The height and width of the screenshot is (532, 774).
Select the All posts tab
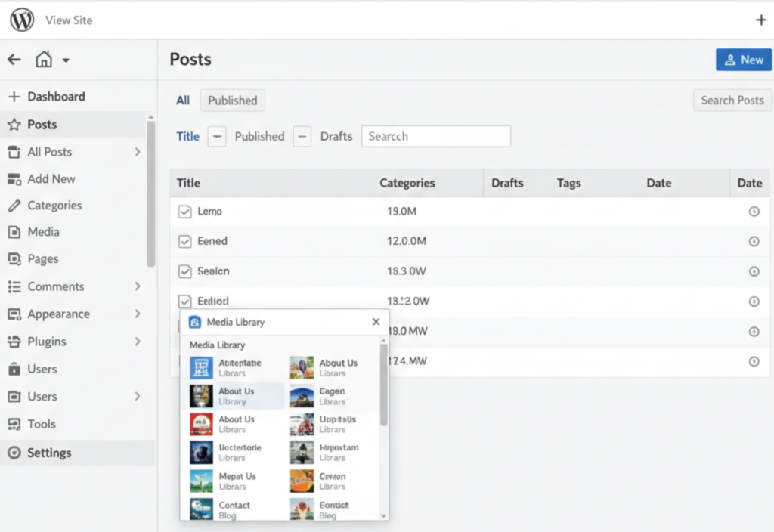pos(182,100)
